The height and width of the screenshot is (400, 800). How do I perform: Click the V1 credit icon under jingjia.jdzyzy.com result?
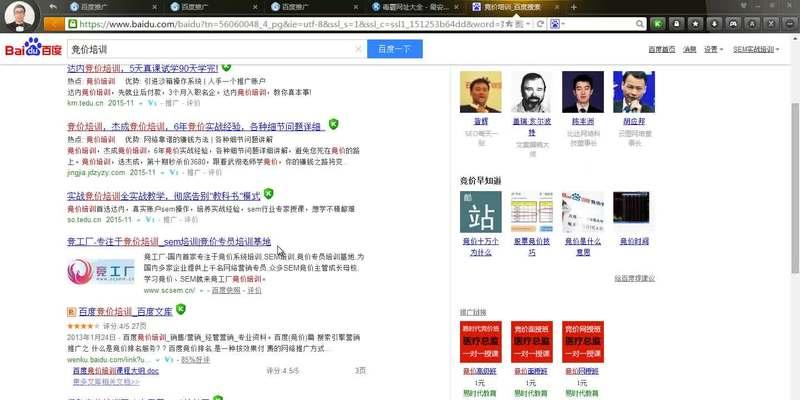[174, 173]
